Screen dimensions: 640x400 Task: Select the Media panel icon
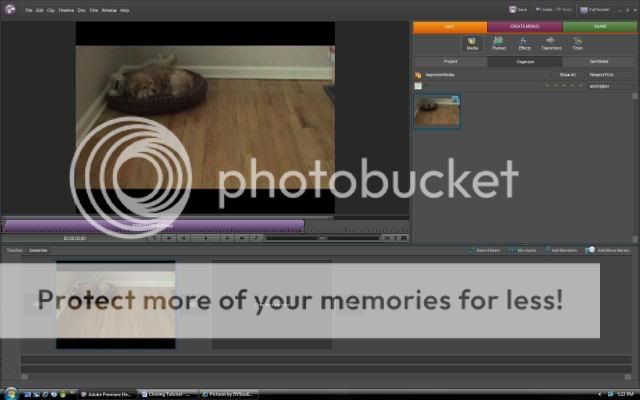point(472,44)
